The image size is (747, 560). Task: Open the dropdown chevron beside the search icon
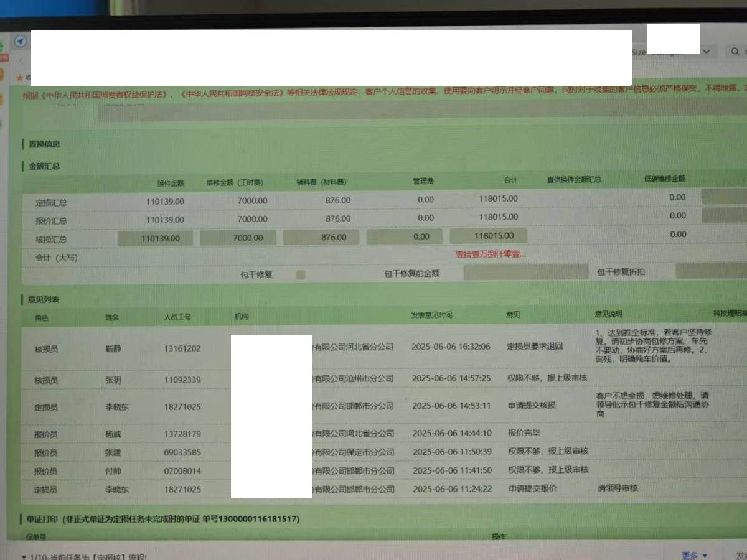point(707,52)
